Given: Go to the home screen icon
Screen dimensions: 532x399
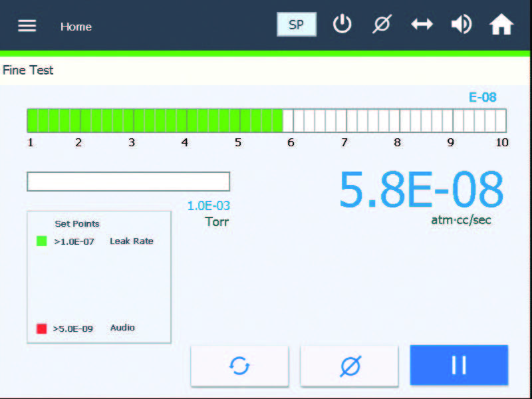Looking at the screenshot, I should pos(501,24).
